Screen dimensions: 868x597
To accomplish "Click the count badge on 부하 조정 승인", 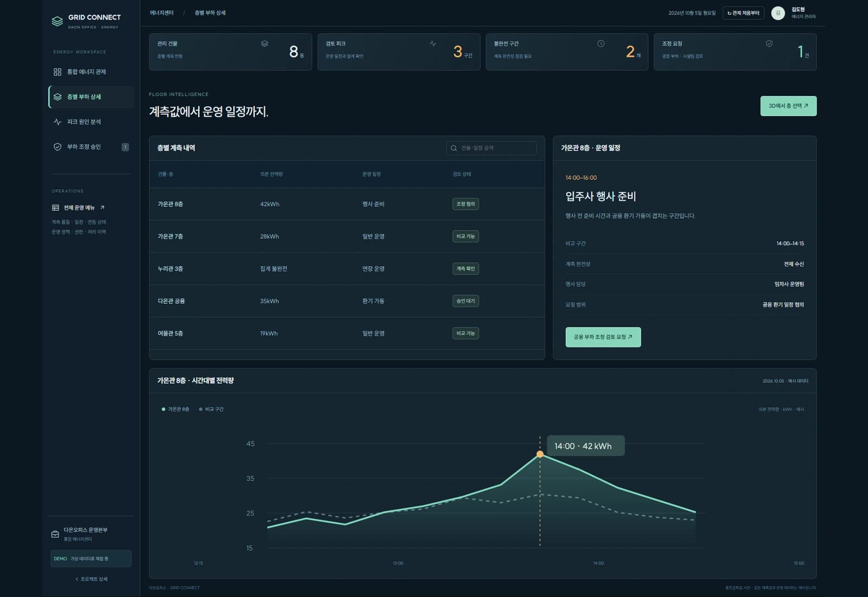I will (x=125, y=147).
